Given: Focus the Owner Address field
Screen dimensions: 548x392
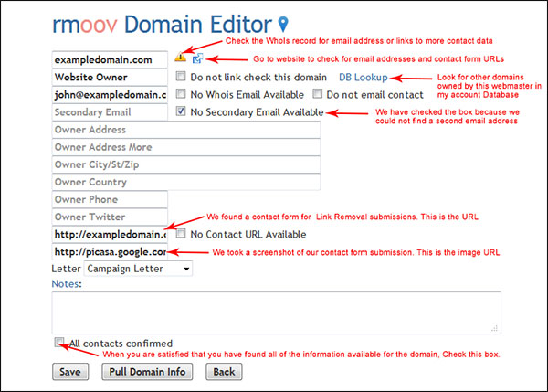Looking at the screenshot, I should point(186,130).
